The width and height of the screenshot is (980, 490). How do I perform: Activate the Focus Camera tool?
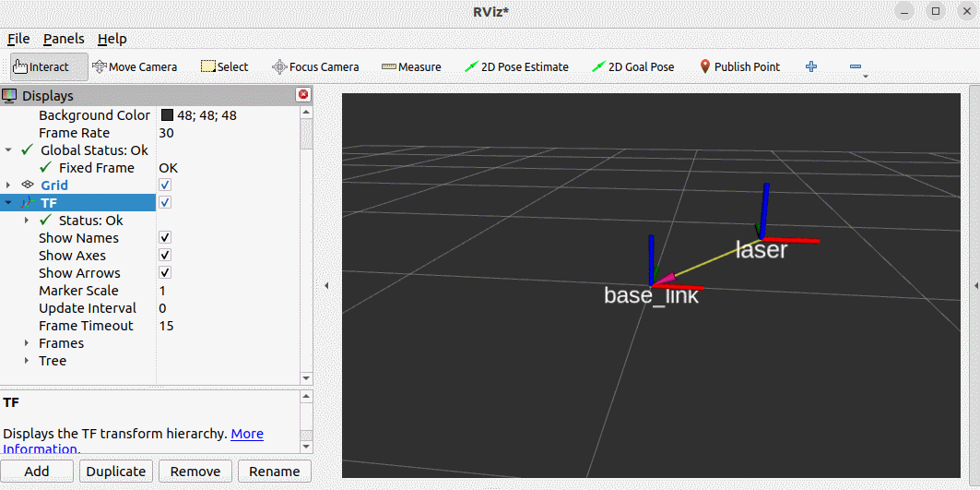(315, 67)
